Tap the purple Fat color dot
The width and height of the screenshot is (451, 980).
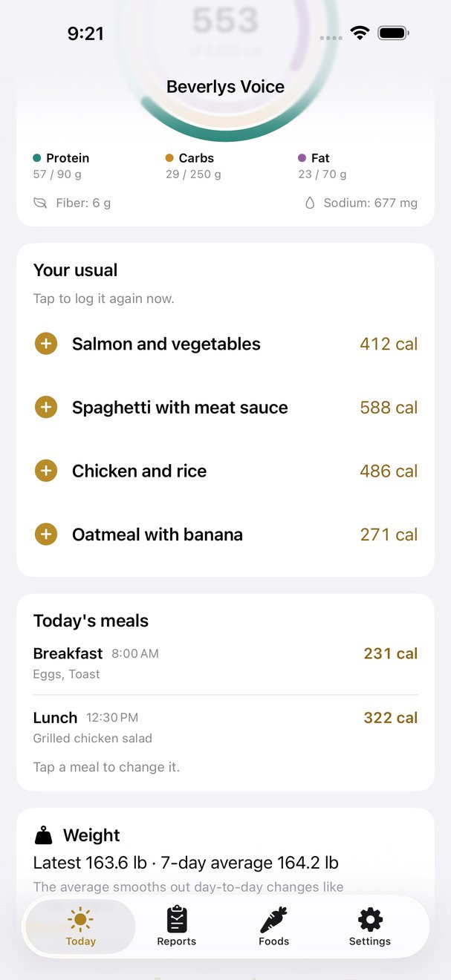(x=302, y=158)
